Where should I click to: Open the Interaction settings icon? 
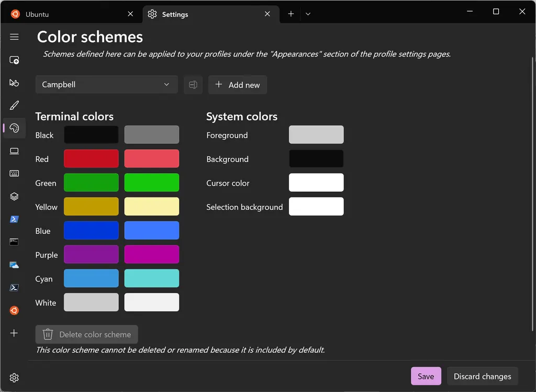pos(14,83)
